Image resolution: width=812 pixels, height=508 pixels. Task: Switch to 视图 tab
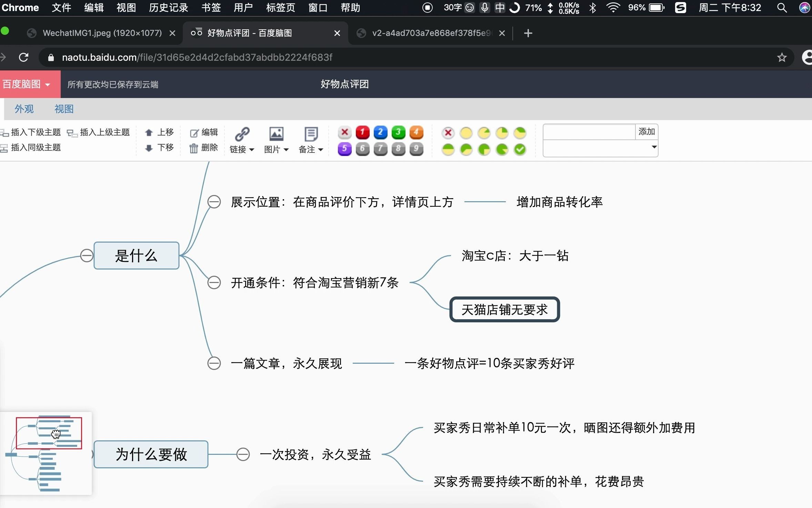(x=64, y=109)
